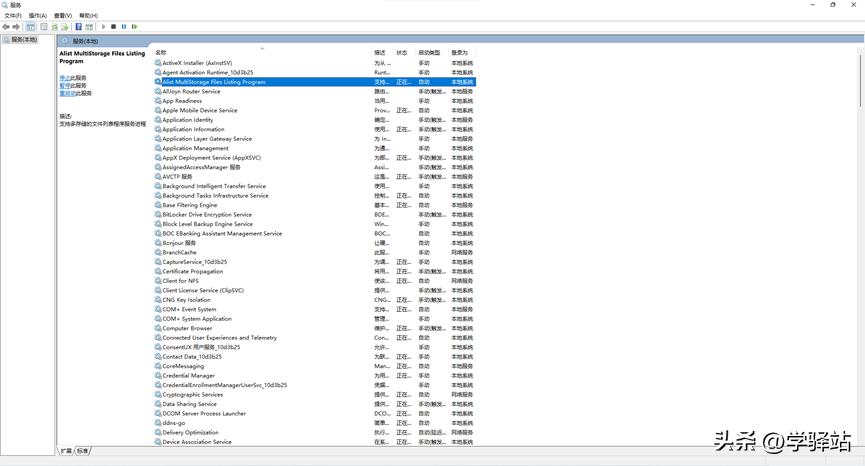The image size is (865, 466).
Task: Select the Bonjour 服务 row in list
Action: (179, 243)
